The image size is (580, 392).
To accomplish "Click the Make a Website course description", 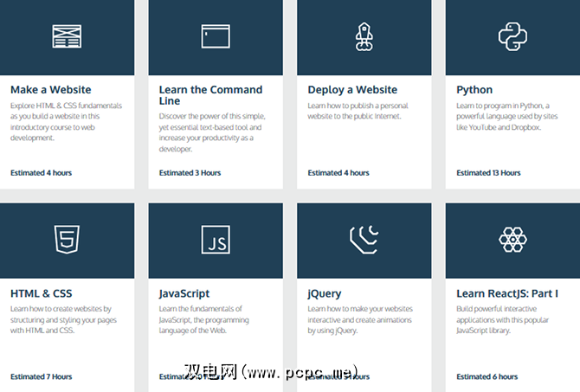I will [x=66, y=122].
